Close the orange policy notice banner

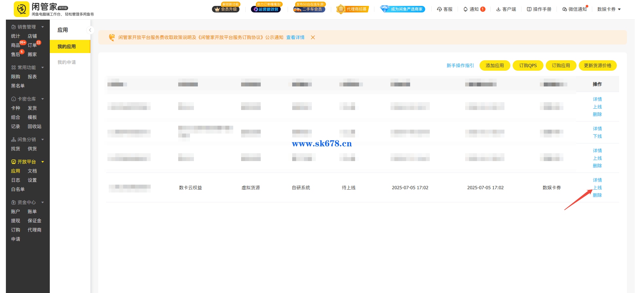[313, 37]
